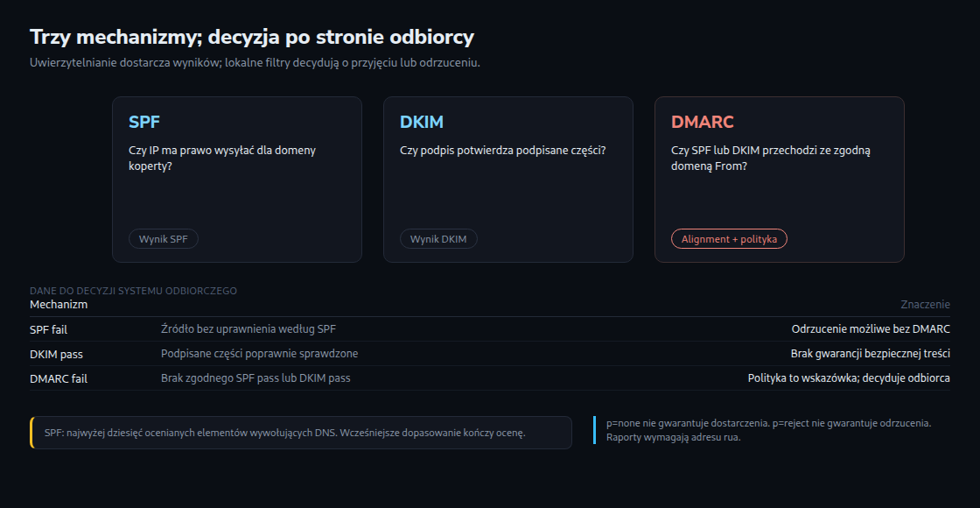The height and width of the screenshot is (508, 980).
Task: Click the 'Znaczenie' column header
Action: click(925, 305)
